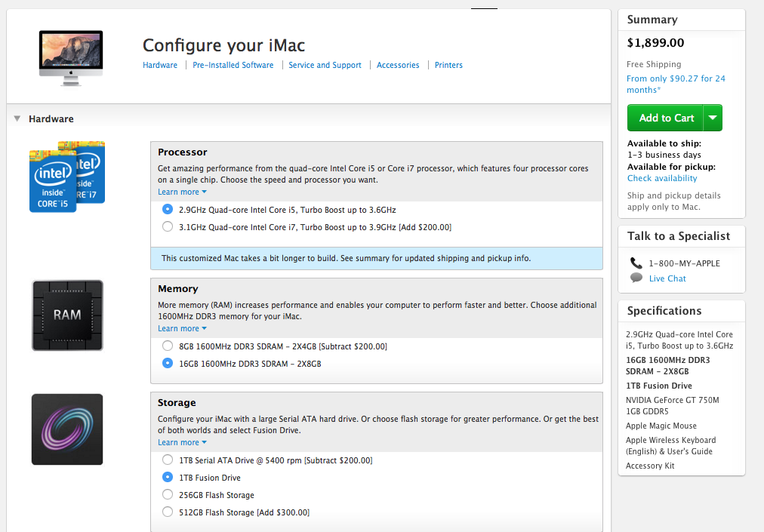This screenshot has height=532, width=764.
Task: Switch to the Accessories tab
Action: (398, 65)
